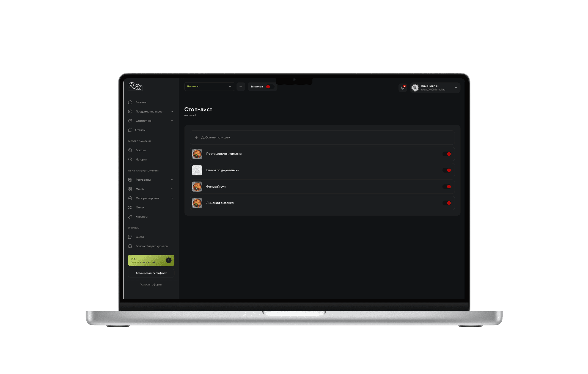Click Условия оферты link
588x374 pixels.
tap(150, 284)
